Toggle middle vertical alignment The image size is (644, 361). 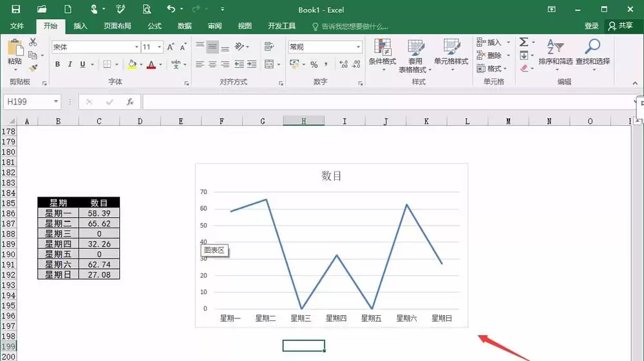pyautogui.click(x=213, y=46)
